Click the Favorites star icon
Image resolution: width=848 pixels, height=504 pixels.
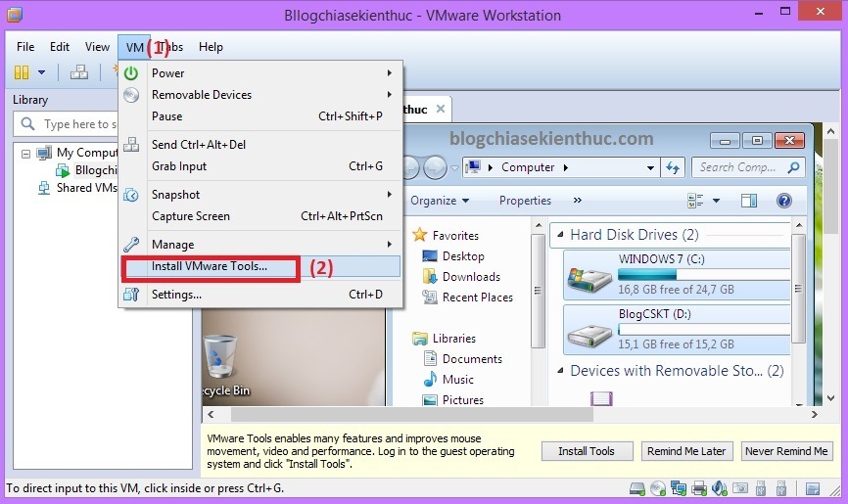click(x=420, y=235)
